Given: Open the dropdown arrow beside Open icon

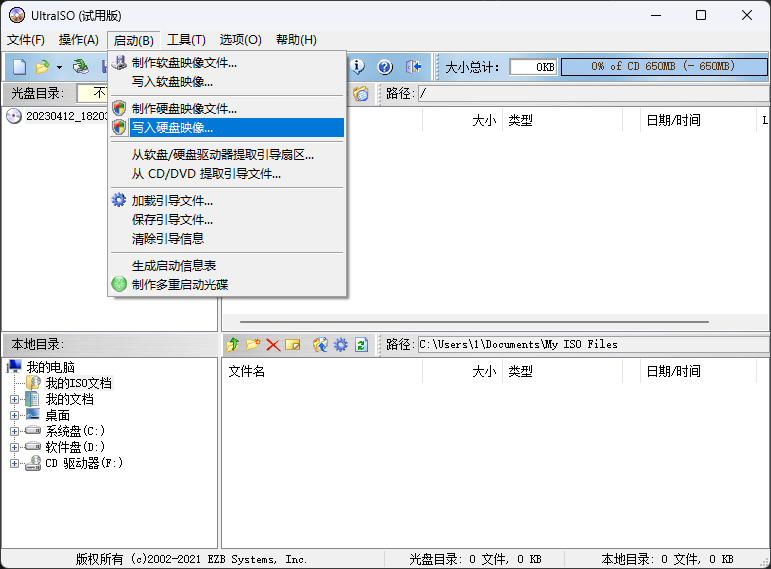Looking at the screenshot, I should [59, 67].
